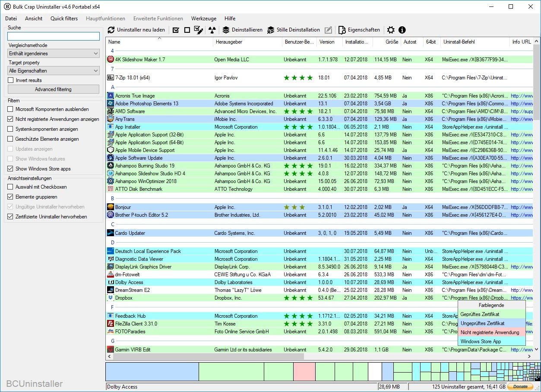This screenshot has width=541, height=392.
Task: Click the info circle icon in toolbar
Action: point(402,30)
